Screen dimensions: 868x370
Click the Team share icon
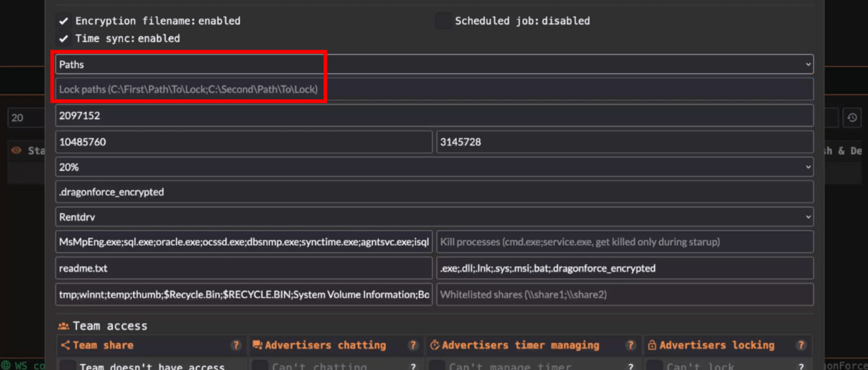[66, 346]
